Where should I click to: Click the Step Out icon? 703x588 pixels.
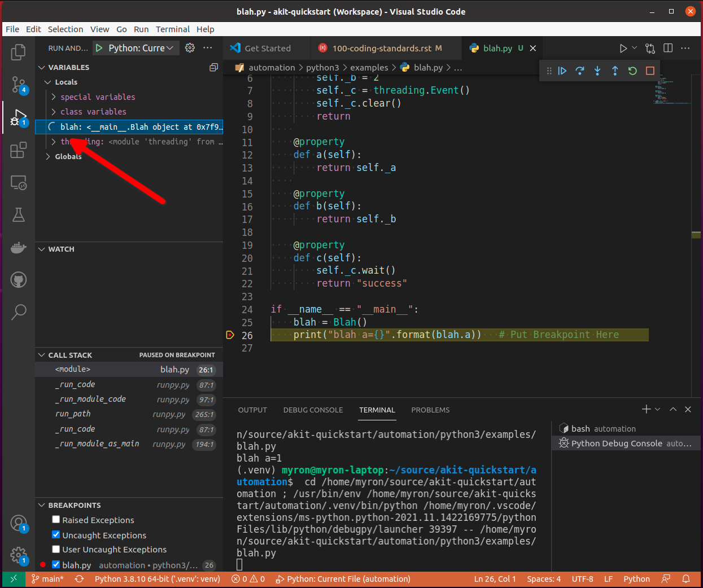click(615, 71)
